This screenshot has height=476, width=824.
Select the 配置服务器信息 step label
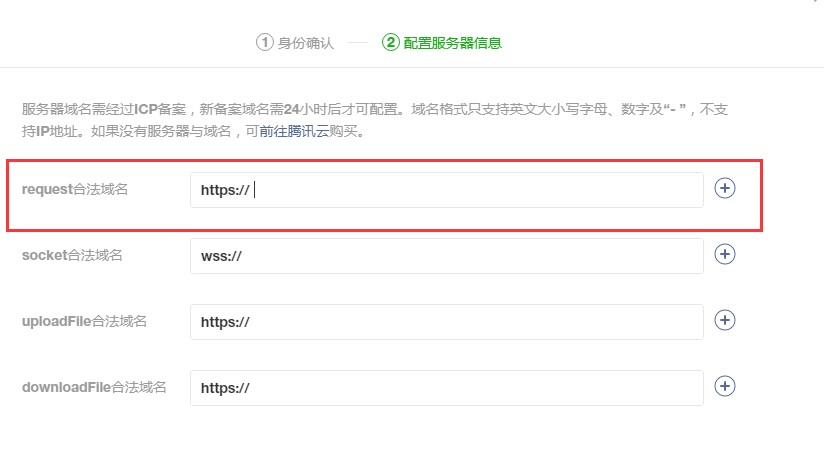pyautogui.click(x=452, y=43)
